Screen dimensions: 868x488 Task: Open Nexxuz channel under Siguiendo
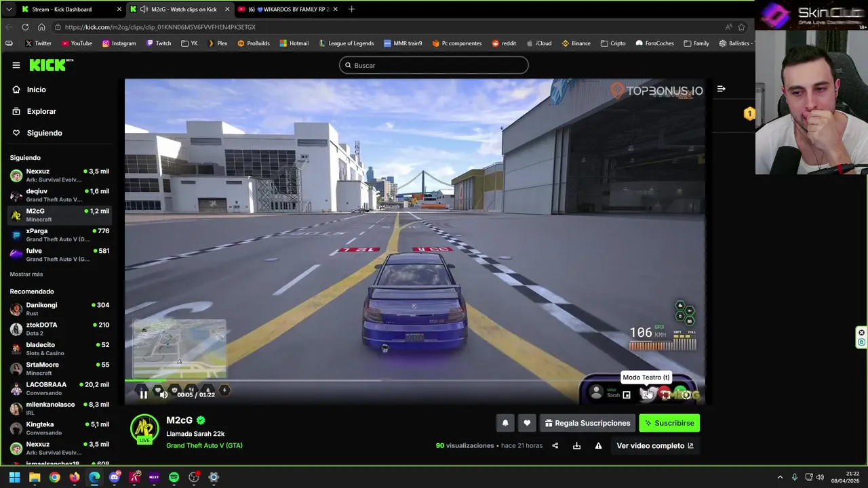[x=59, y=175]
